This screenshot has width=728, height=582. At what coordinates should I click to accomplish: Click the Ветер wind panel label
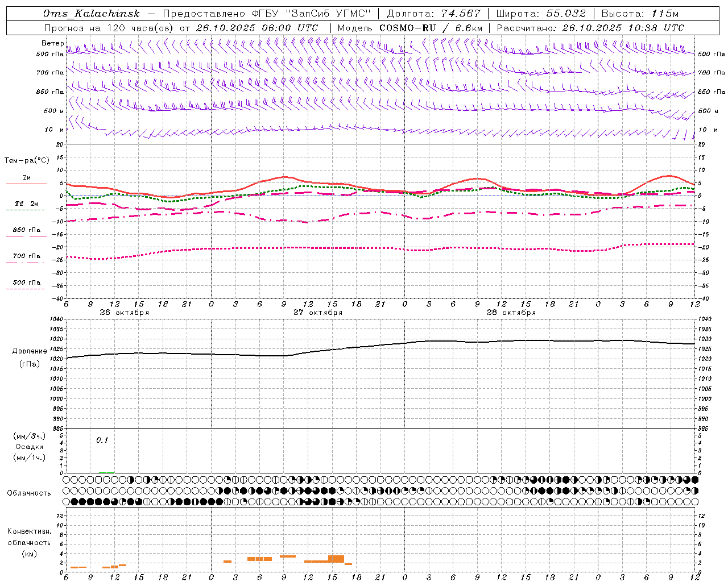[x=52, y=43]
